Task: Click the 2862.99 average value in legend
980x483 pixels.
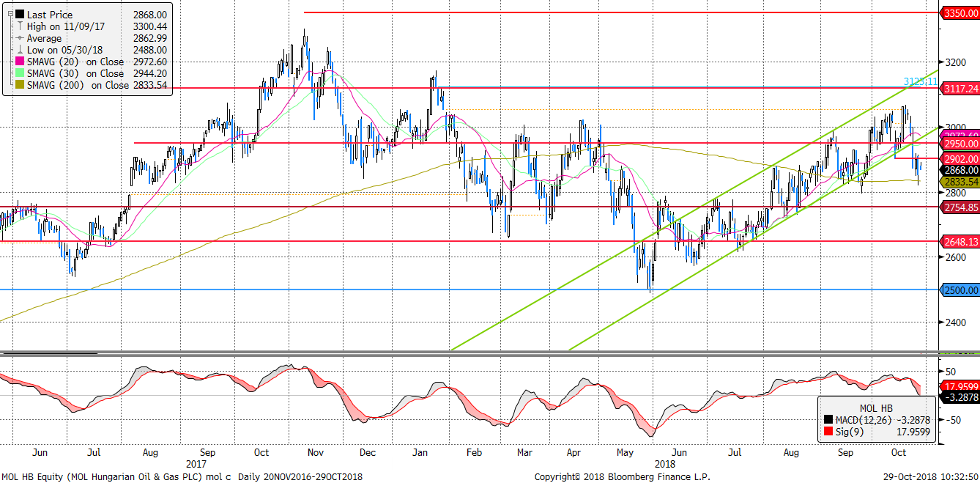Action: tap(152, 38)
